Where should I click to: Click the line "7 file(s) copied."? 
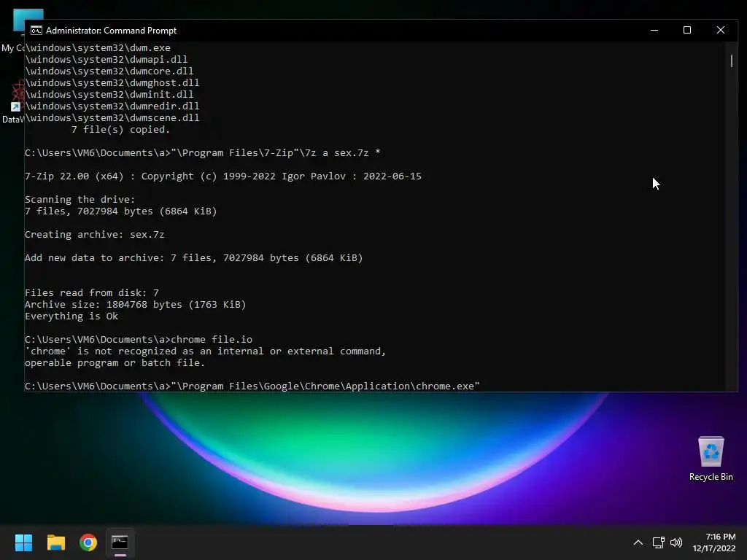(x=120, y=130)
